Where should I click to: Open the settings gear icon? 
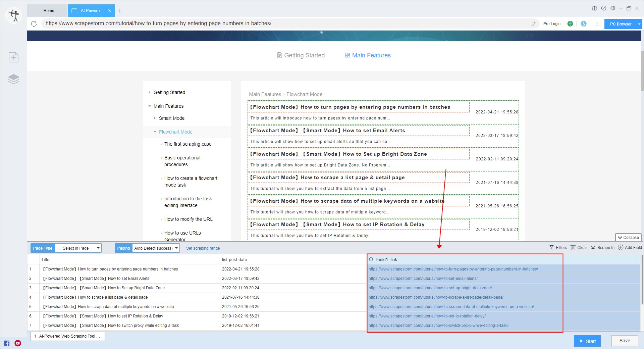tap(613, 8)
